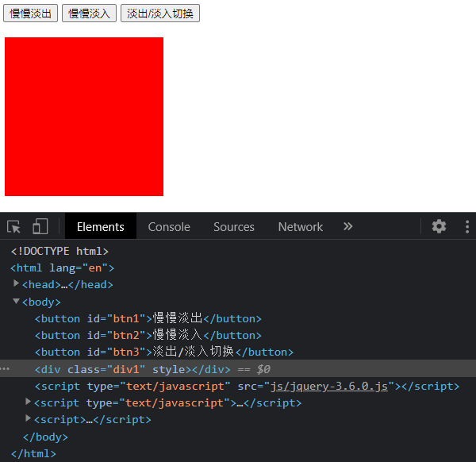Open the Network tab

click(x=301, y=226)
